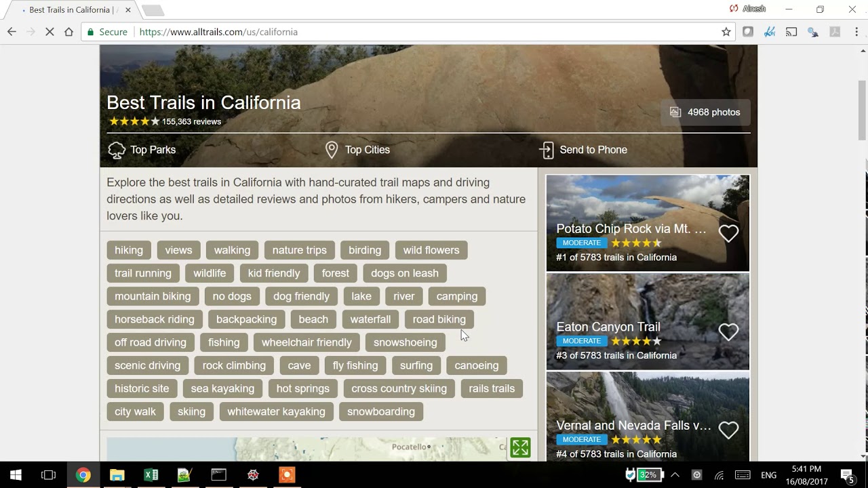Open File Explorer from taskbar
The width and height of the screenshot is (868, 488).
[117, 475]
